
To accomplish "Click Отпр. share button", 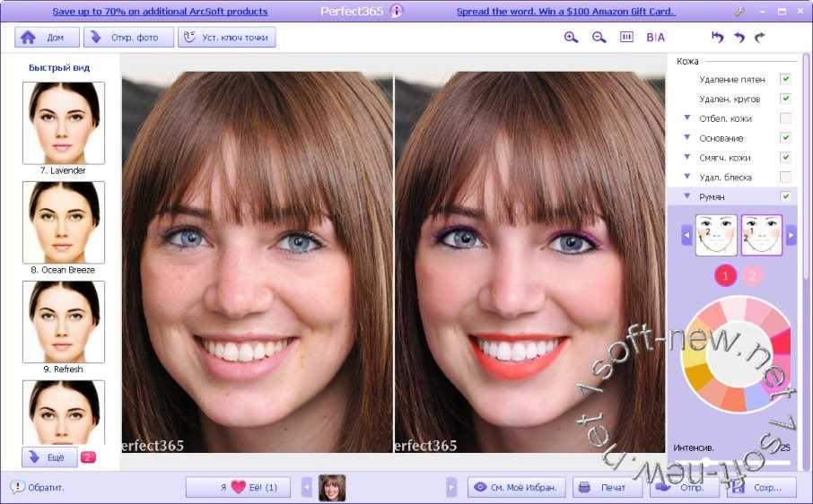I will tap(684, 487).
